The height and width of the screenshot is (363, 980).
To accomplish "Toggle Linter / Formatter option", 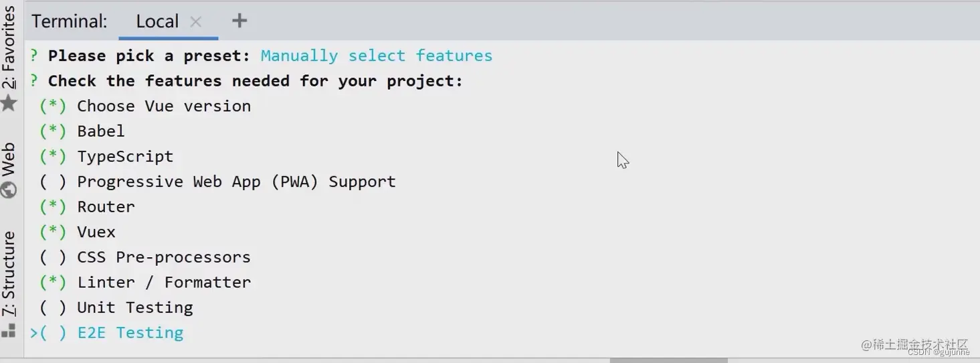I will 145,283.
